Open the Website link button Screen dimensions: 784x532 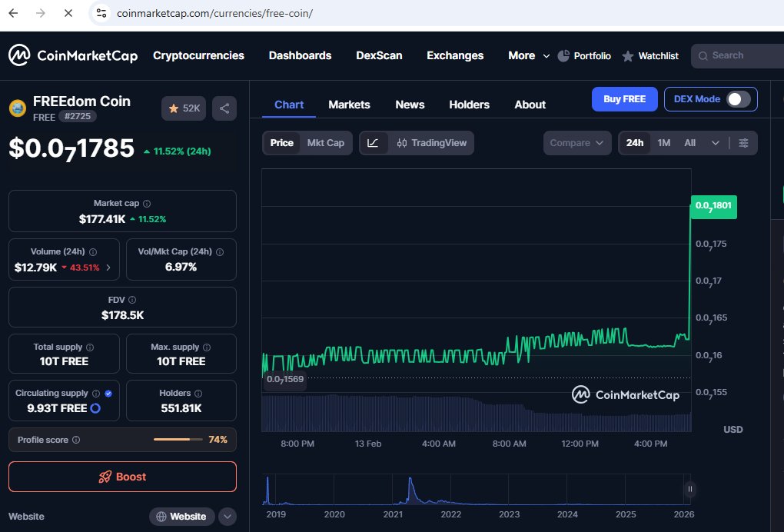[182, 517]
